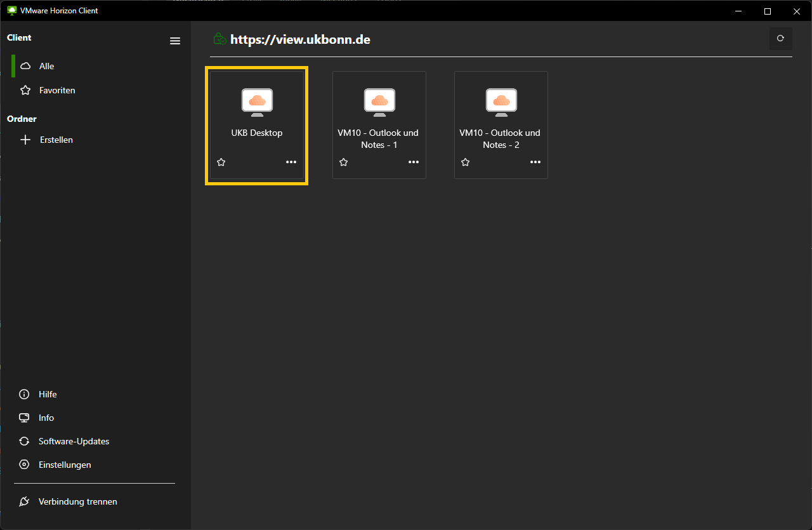Refresh the desktop list

(x=781, y=39)
